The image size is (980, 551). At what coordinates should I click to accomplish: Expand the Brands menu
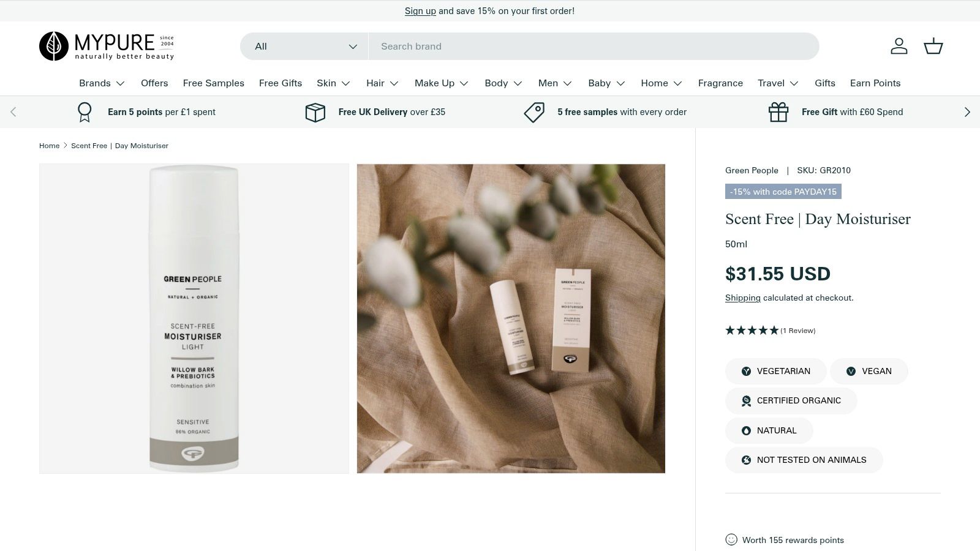click(102, 83)
